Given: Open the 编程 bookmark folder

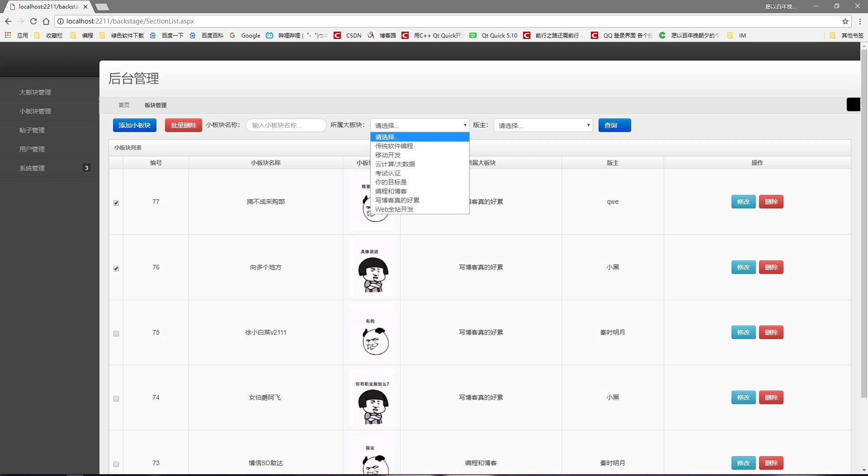Looking at the screenshot, I should [x=82, y=35].
